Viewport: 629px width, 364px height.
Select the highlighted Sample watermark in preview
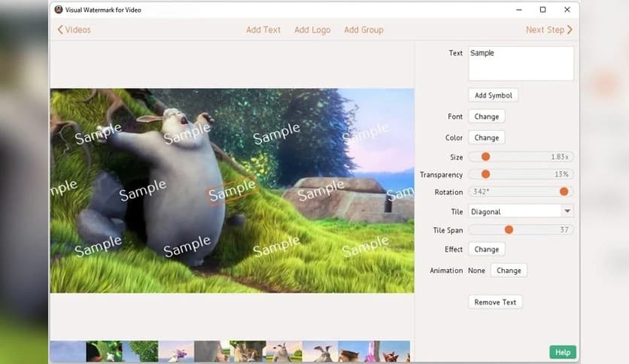[232, 190]
